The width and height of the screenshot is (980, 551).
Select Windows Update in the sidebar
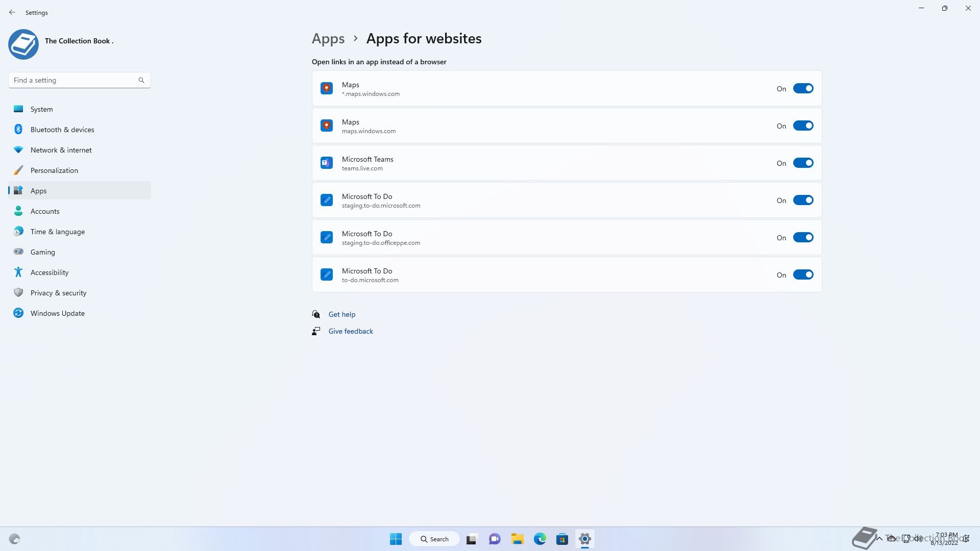[80, 313]
